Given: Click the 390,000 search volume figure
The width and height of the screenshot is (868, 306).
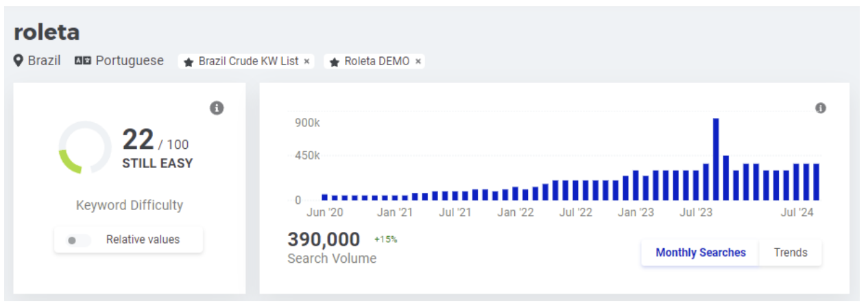Looking at the screenshot, I should click(x=324, y=239).
